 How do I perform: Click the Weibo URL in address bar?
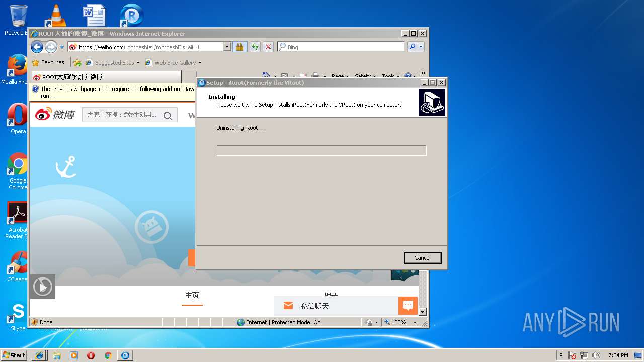[139, 47]
